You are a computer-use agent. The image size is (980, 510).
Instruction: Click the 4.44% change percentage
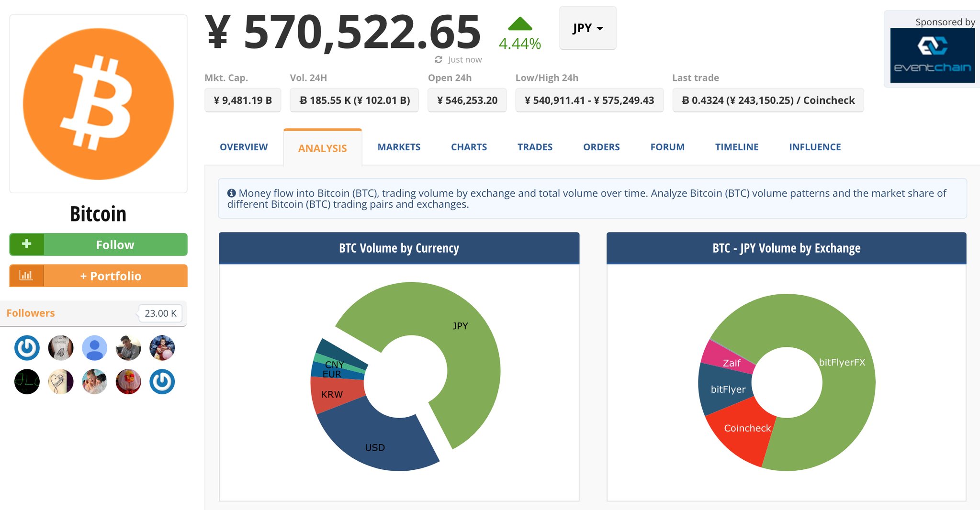(x=520, y=44)
